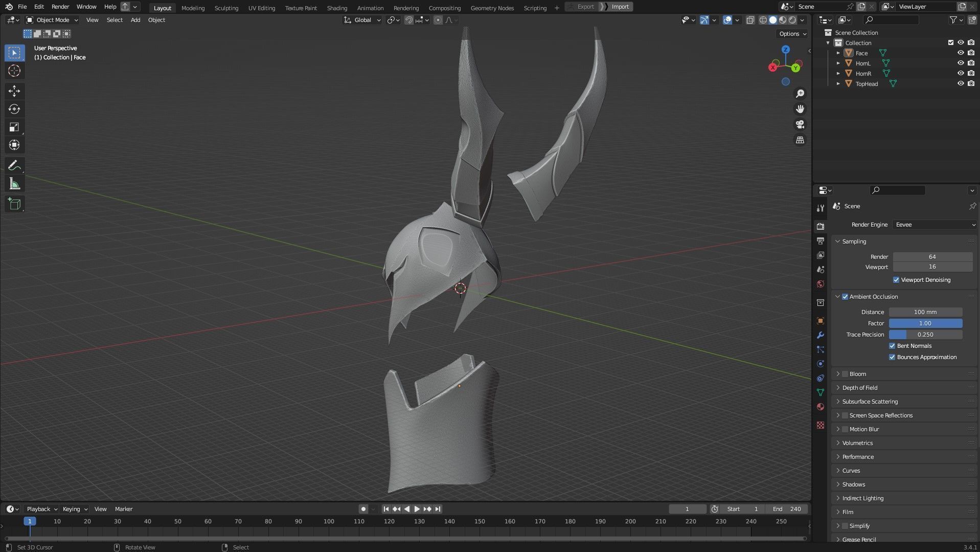The height and width of the screenshot is (552, 980).
Task: Enable the Motion Blur checkbox
Action: tap(845, 429)
